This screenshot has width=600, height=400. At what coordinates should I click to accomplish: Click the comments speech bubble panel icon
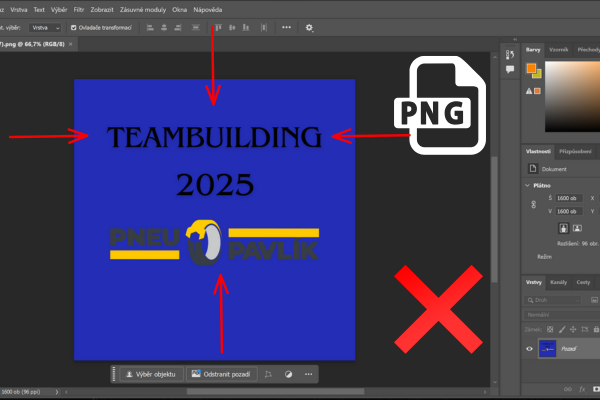[510, 69]
